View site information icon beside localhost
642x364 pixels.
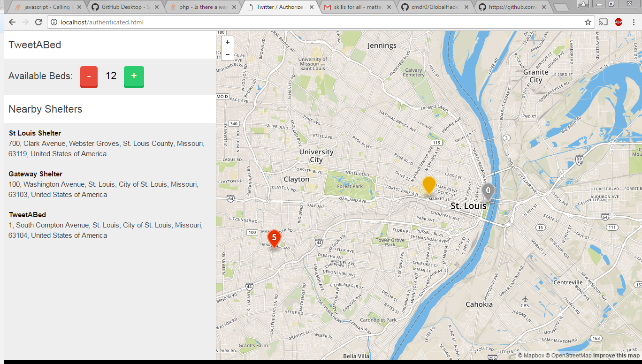(53, 22)
